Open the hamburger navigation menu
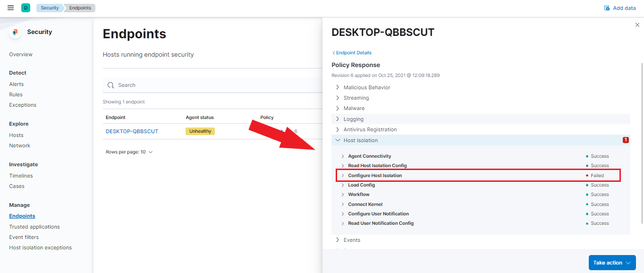Viewport: 644px width, 273px height. pos(11,8)
